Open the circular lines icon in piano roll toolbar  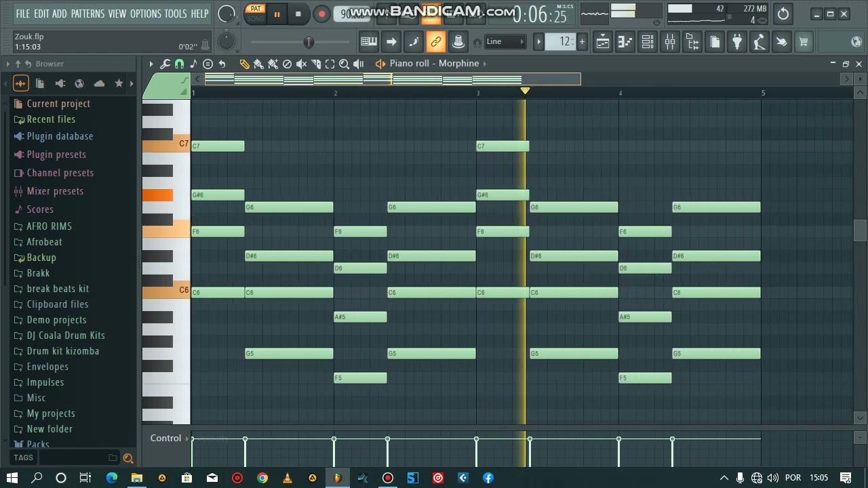point(208,64)
